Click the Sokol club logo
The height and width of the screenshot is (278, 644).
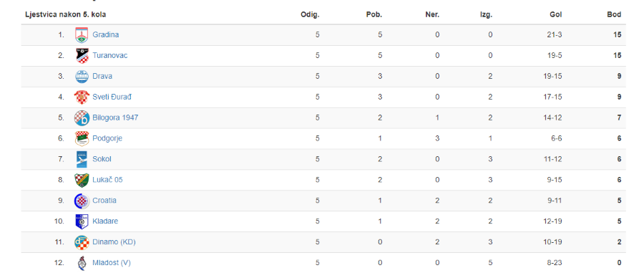[x=82, y=159]
